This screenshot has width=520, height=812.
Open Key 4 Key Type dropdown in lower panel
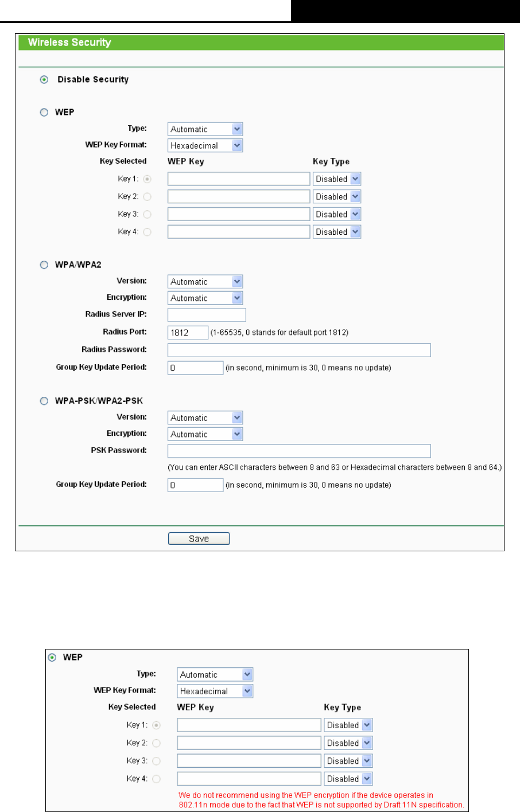coord(348,779)
